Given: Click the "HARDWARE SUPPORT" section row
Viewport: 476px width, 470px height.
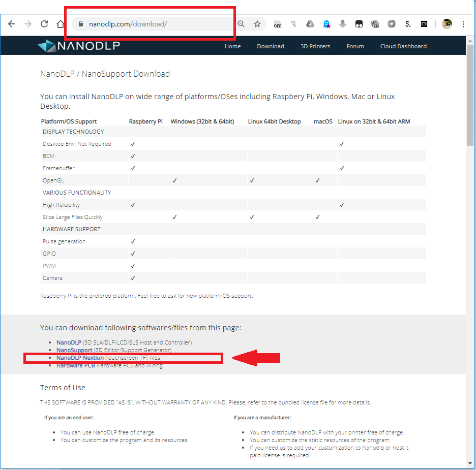Looking at the screenshot, I should point(233,229).
